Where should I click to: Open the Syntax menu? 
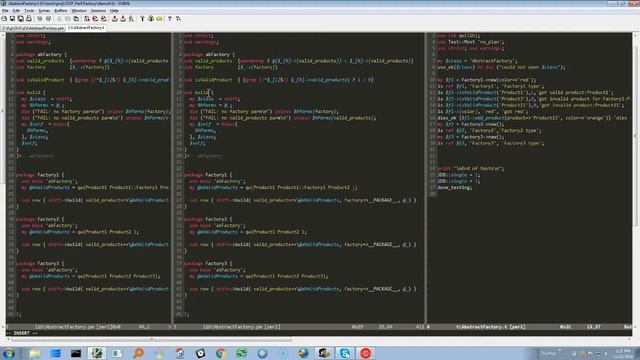(44, 11)
